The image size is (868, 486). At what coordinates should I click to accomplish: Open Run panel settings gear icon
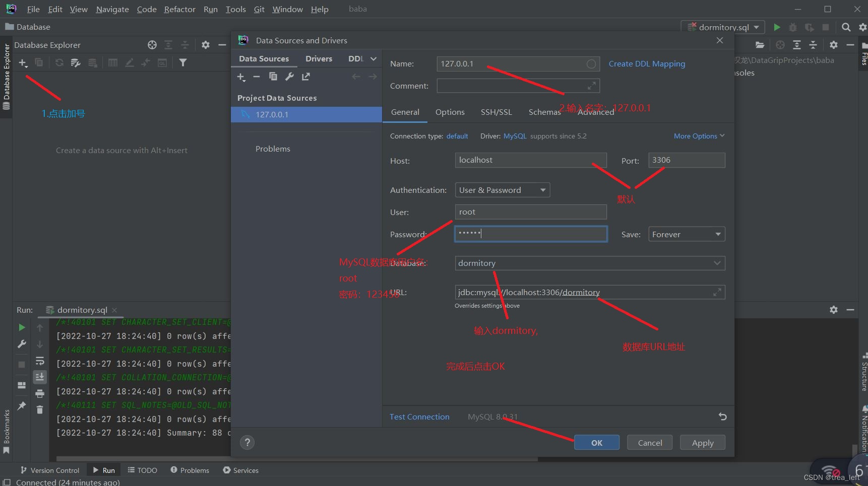pyautogui.click(x=834, y=310)
